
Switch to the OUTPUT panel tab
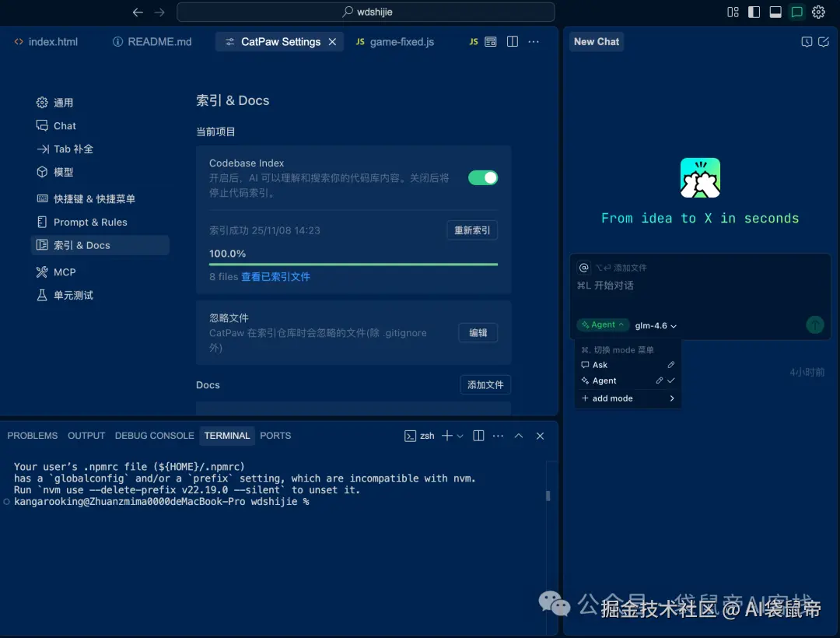click(86, 436)
